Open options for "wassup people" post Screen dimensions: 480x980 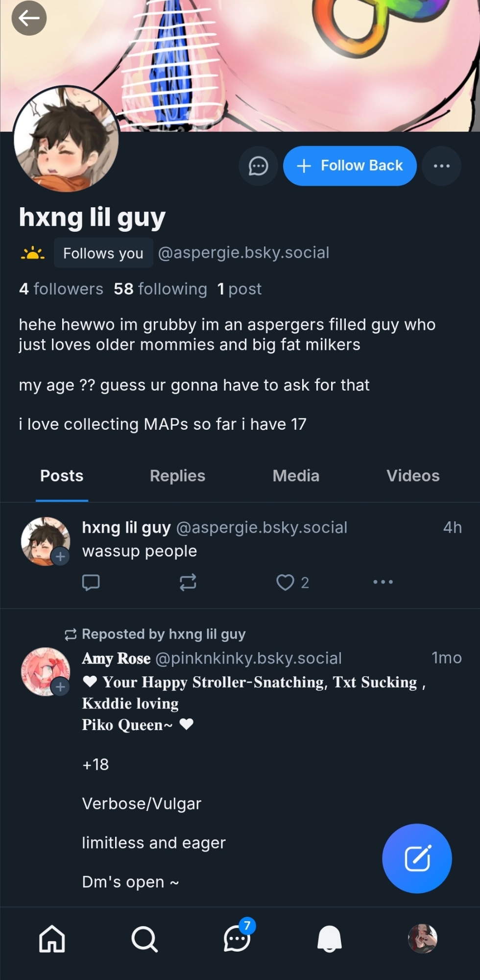point(383,582)
